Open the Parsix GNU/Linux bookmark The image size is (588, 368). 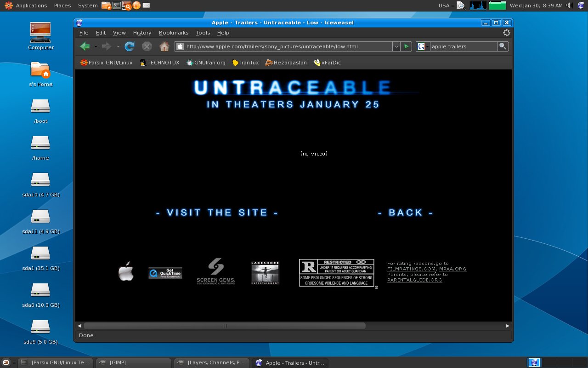[x=106, y=63]
